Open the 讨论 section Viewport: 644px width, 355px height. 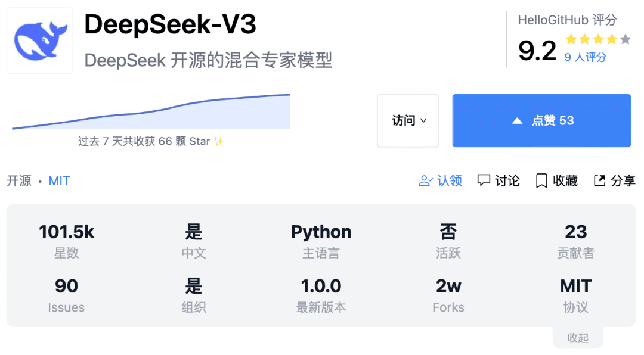[x=498, y=180]
